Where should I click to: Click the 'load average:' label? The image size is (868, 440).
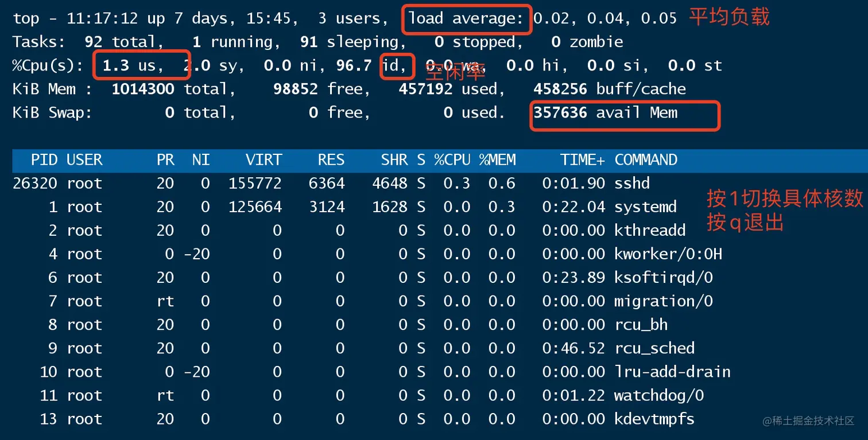[x=466, y=19]
